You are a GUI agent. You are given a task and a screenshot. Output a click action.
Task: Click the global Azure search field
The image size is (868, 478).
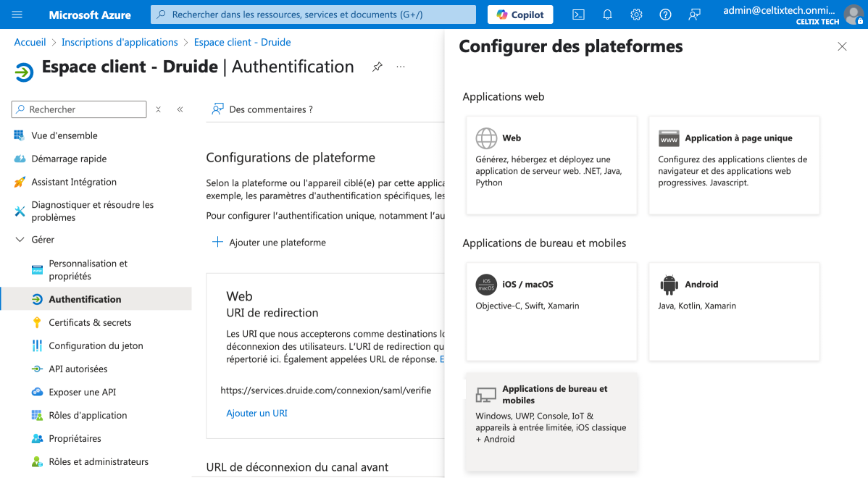point(313,14)
